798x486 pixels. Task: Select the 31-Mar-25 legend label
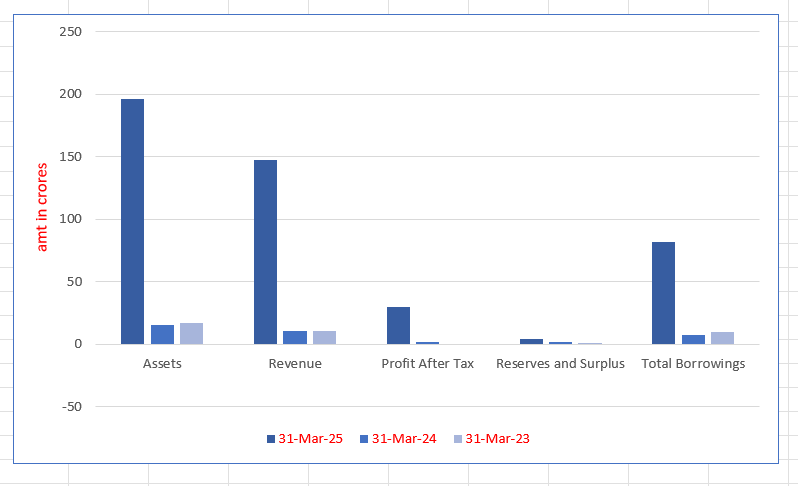point(310,439)
